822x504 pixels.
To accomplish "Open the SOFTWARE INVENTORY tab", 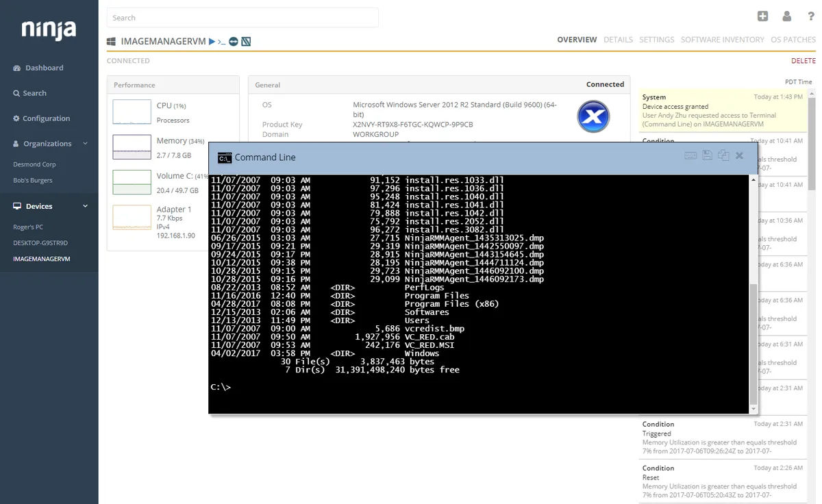I will click(x=722, y=40).
